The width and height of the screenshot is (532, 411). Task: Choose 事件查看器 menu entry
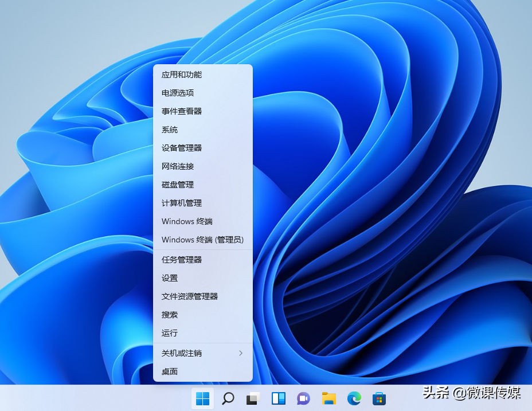[x=182, y=111]
